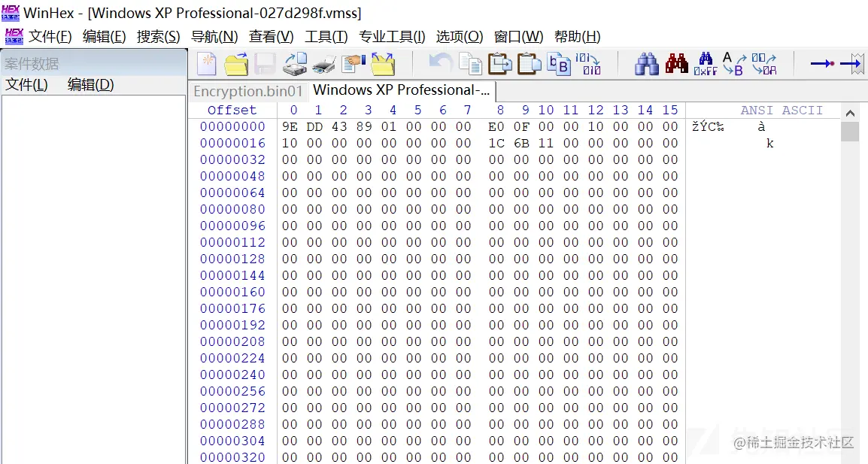Open the 编辑(E) menu
868x464 pixels.
pos(104,37)
